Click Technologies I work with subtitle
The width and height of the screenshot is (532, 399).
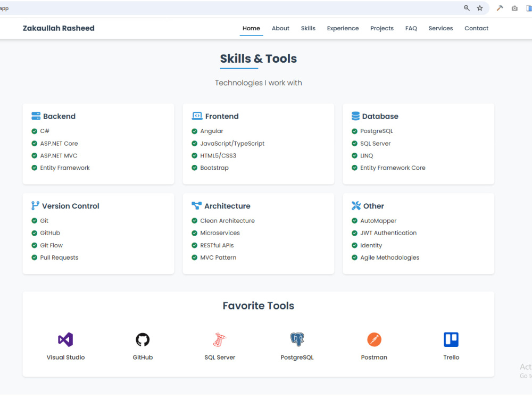(258, 83)
